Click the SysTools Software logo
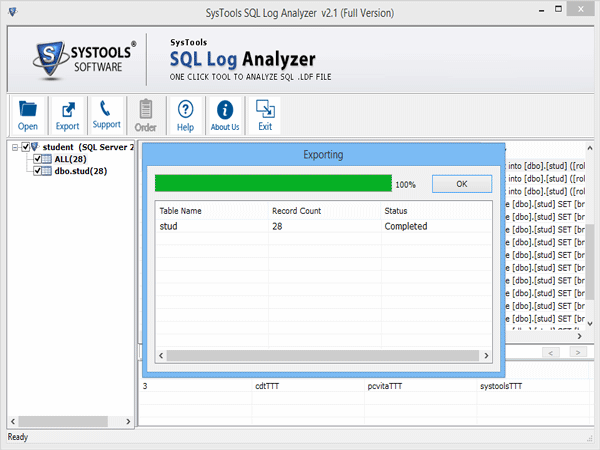 (85, 60)
